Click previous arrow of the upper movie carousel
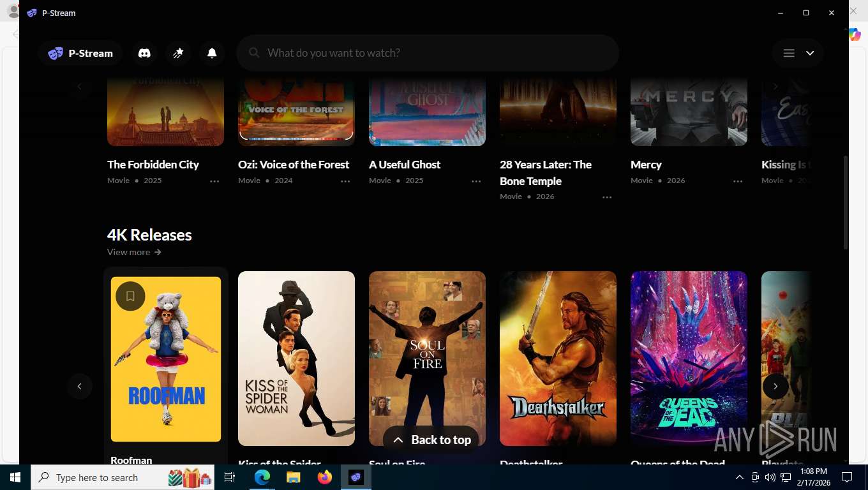 80,86
